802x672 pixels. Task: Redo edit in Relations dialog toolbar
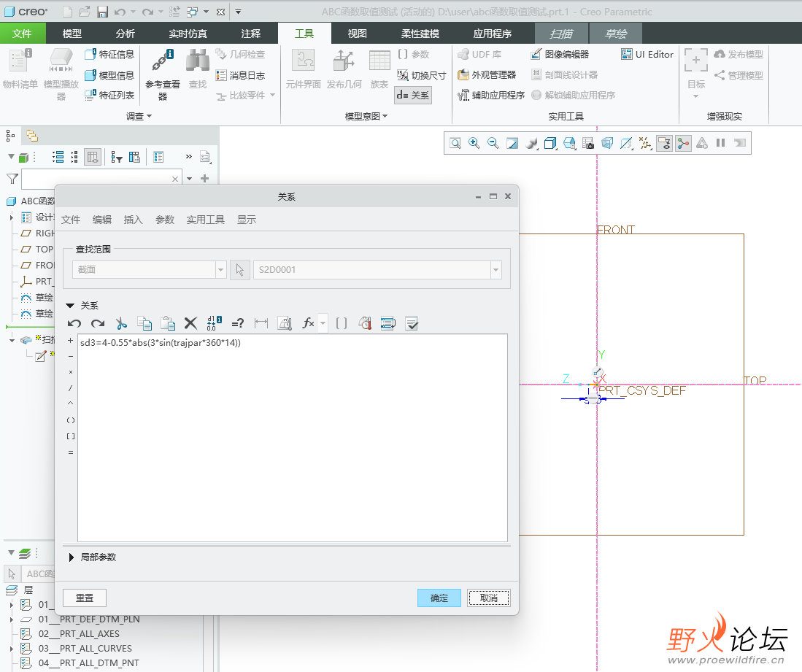[x=98, y=323]
